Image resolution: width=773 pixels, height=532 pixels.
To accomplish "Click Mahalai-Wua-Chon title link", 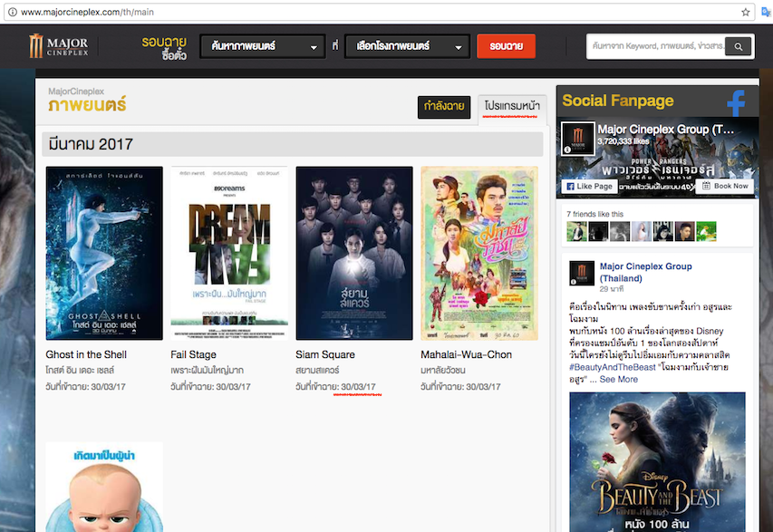I will point(467,354).
